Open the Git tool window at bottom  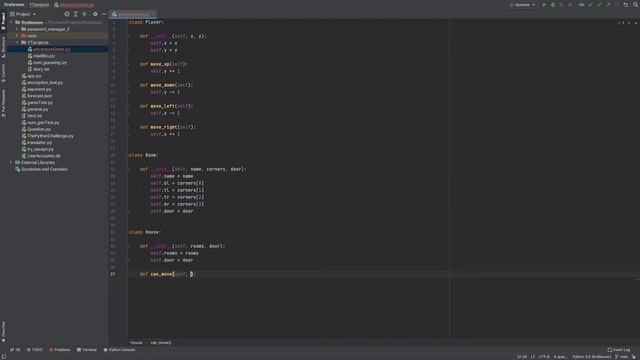pyautogui.click(x=15, y=350)
